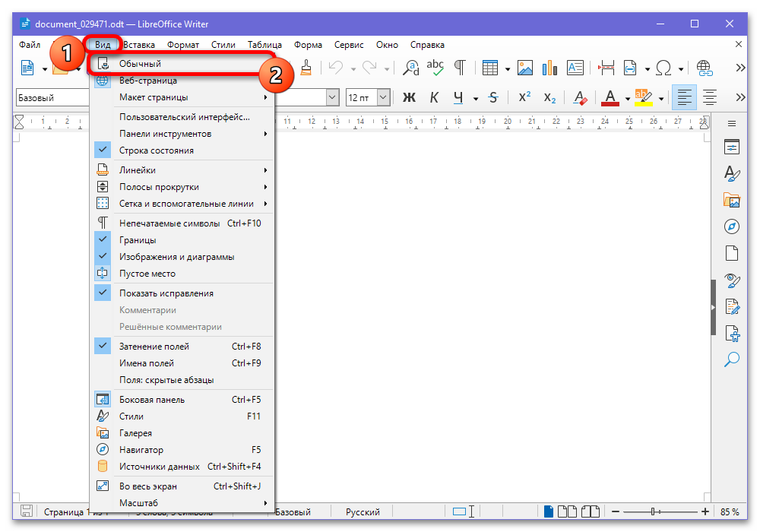
Task: Uncheck Показать исправления option
Action: point(182,293)
